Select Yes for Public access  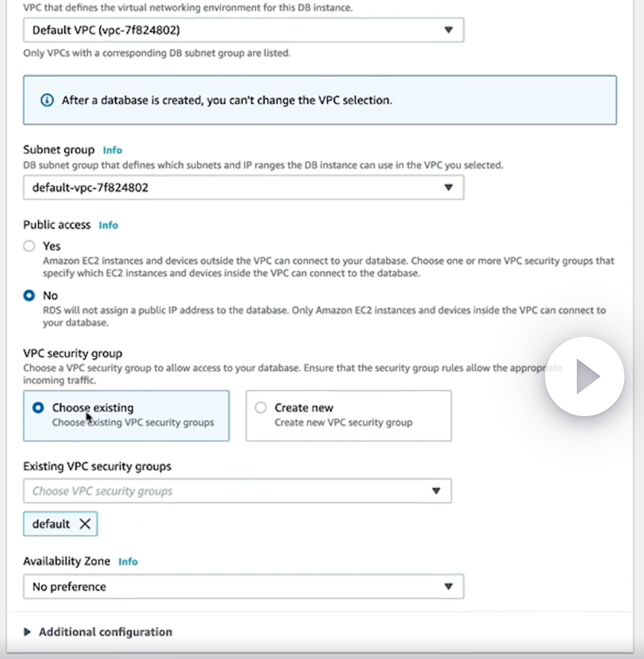click(29, 246)
